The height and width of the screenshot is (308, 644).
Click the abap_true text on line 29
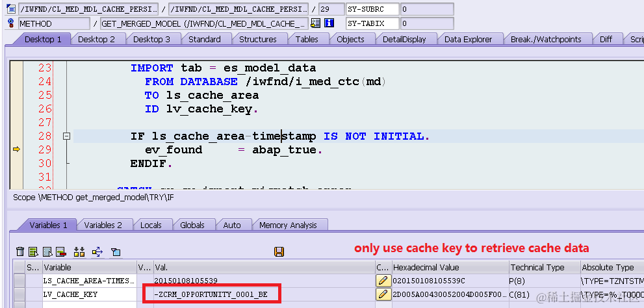coord(284,150)
